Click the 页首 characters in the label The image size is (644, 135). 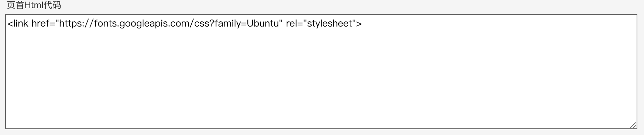tap(16, 5)
